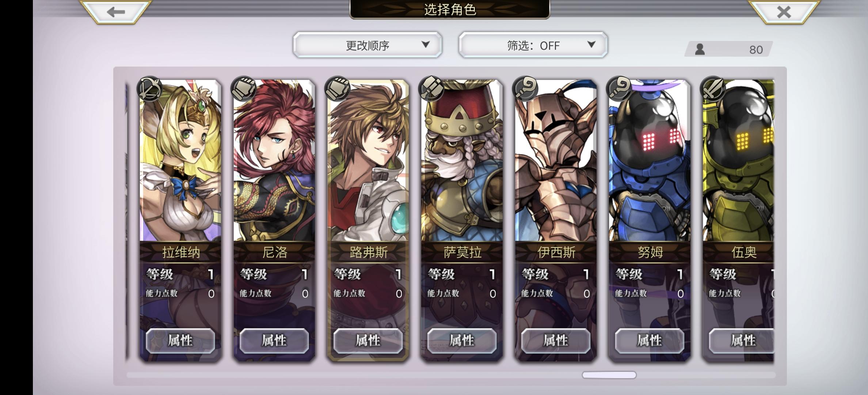Click the bow weapon icon on 拉维纳's card
Image resolution: width=868 pixels, height=395 pixels.
click(149, 89)
